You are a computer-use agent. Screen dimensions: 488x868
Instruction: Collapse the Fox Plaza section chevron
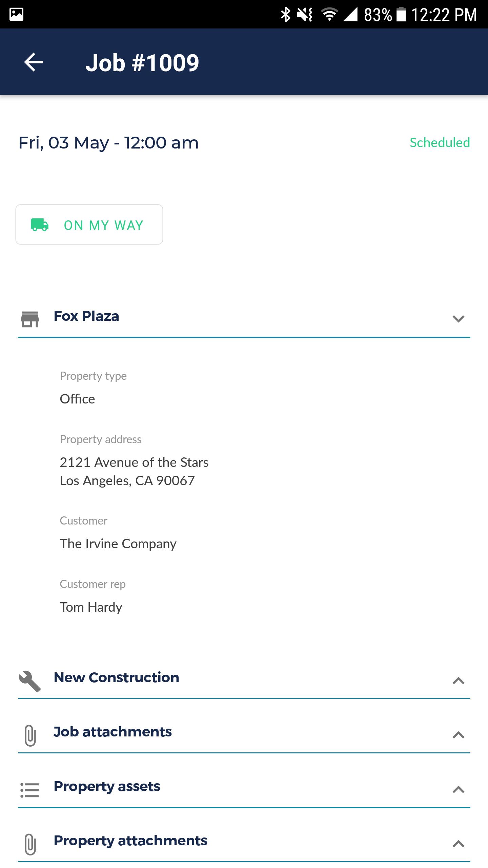[x=458, y=319]
